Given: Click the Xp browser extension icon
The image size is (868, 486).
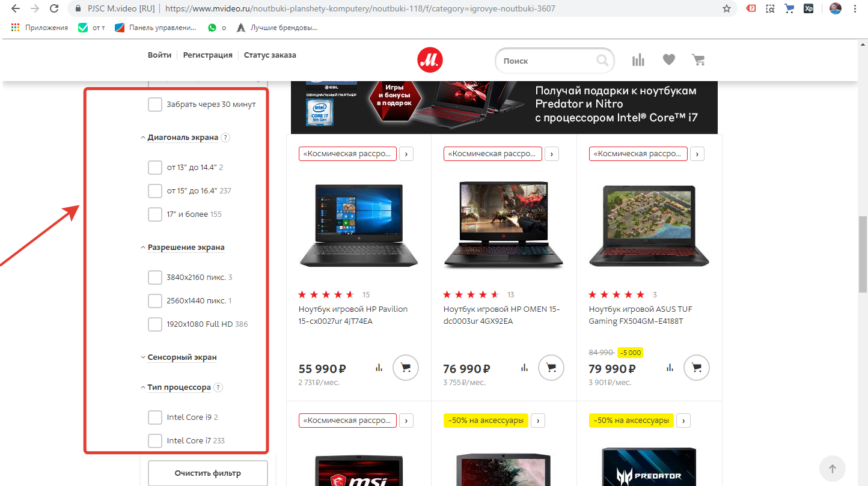Looking at the screenshot, I should [x=808, y=9].
